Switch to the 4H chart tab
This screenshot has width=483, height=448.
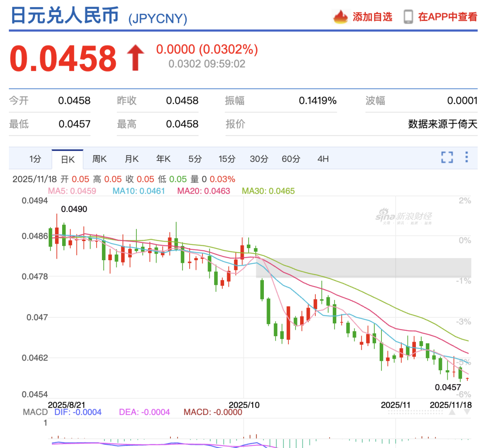click(323, 159)
